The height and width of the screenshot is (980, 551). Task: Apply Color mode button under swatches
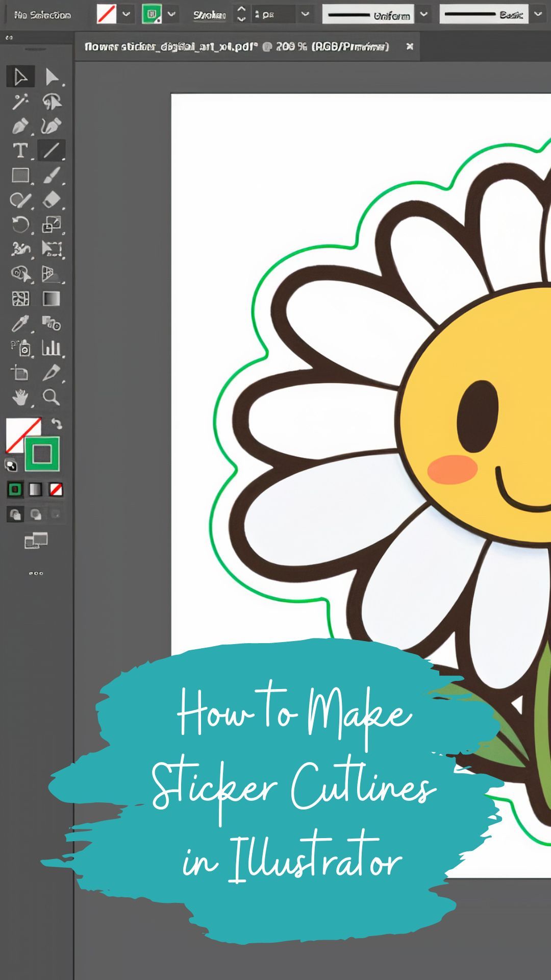coord(15,489)
